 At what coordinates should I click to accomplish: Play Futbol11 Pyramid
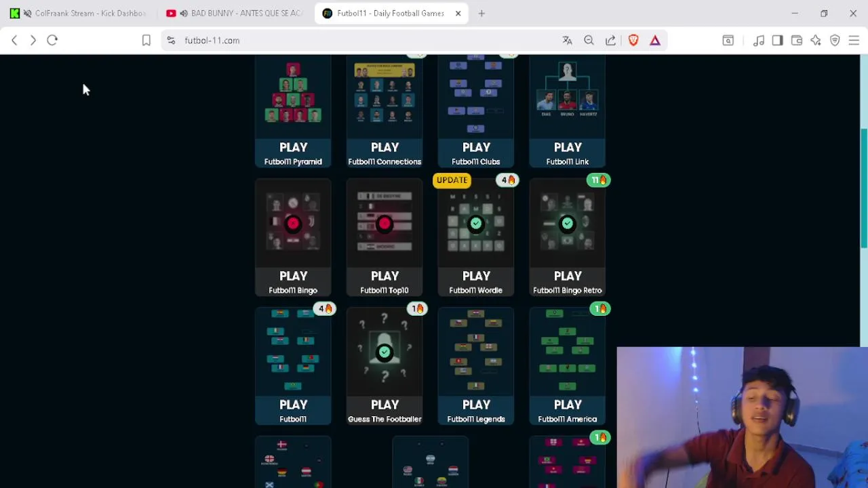293,153
